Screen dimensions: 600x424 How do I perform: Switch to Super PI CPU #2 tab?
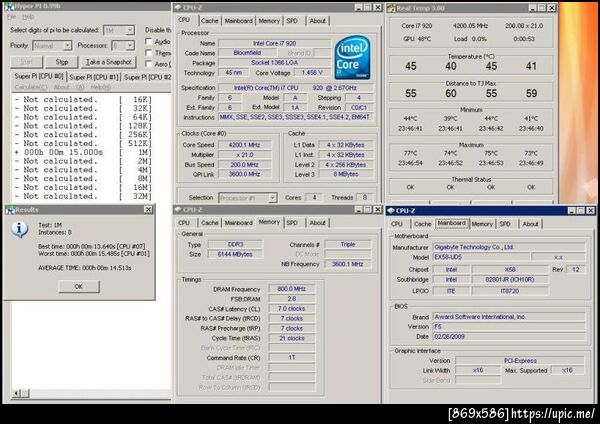[147, 77]
